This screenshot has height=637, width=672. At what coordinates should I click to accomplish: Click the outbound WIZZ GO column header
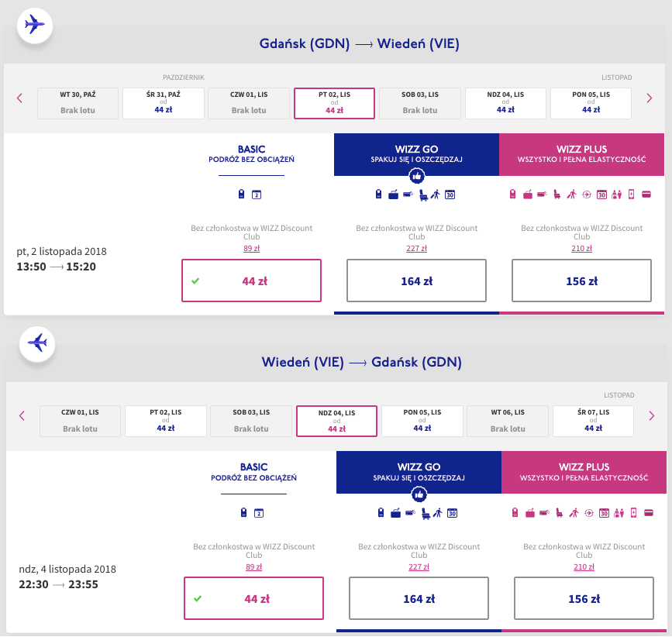[416, 155]
